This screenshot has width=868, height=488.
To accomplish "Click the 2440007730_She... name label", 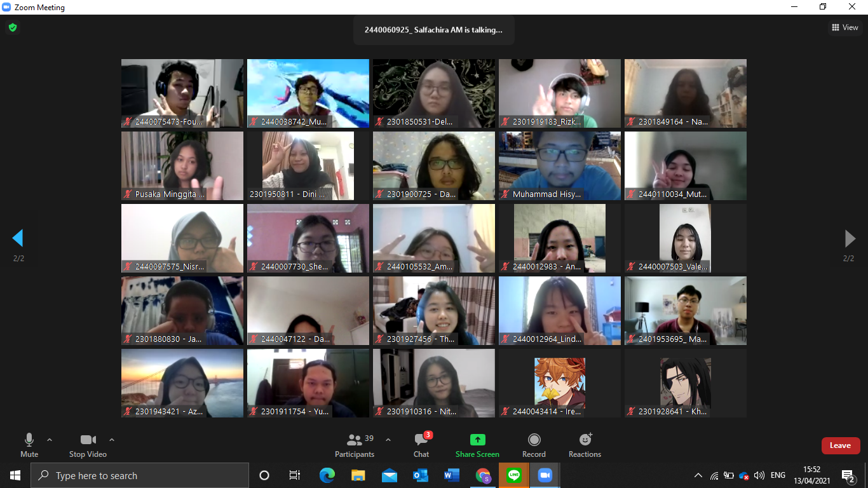I will (x=289, y=267).
